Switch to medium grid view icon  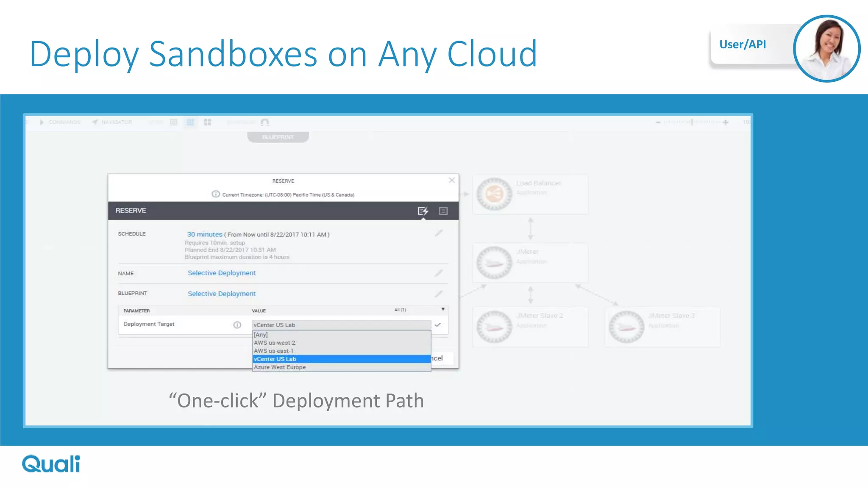[x=190, y=122]
